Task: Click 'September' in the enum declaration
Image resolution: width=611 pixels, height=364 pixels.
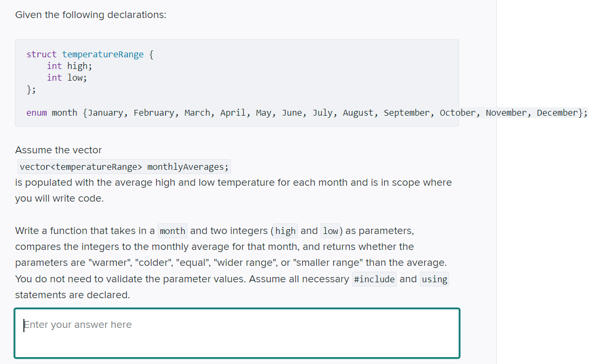Action: coord(406,112)
